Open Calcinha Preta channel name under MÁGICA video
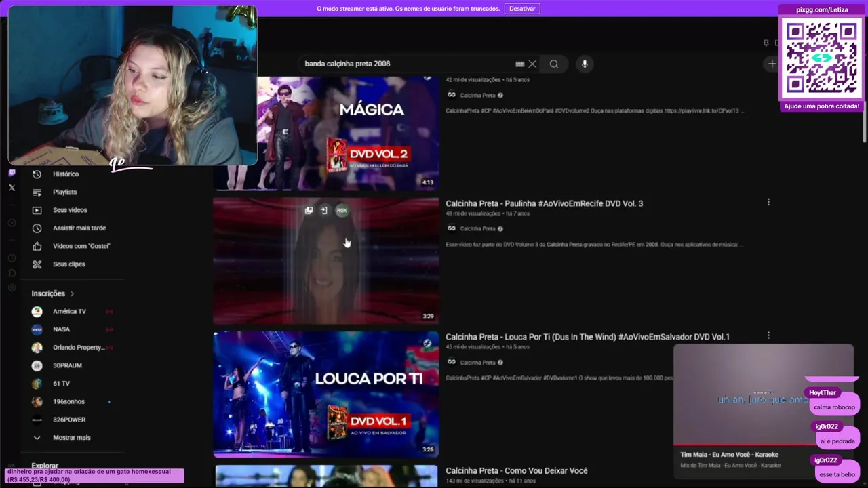This screenshot has width=868, height=488. [477, 95]
